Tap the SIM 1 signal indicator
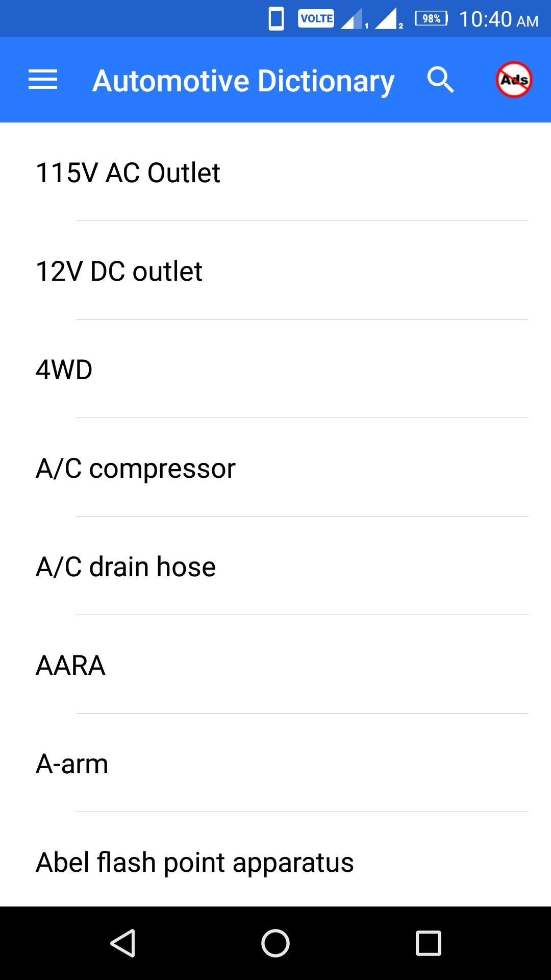The width and height of the screenshot is (551, 980). (354, 19)
